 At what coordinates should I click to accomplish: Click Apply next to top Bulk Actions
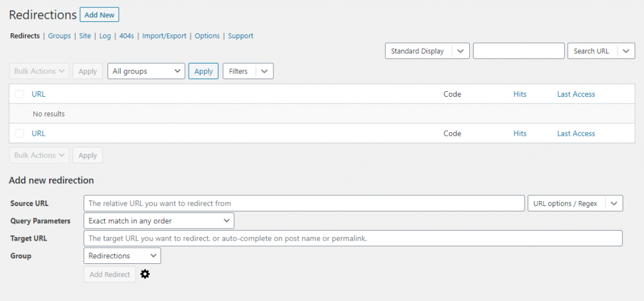(x=87, y=71)
